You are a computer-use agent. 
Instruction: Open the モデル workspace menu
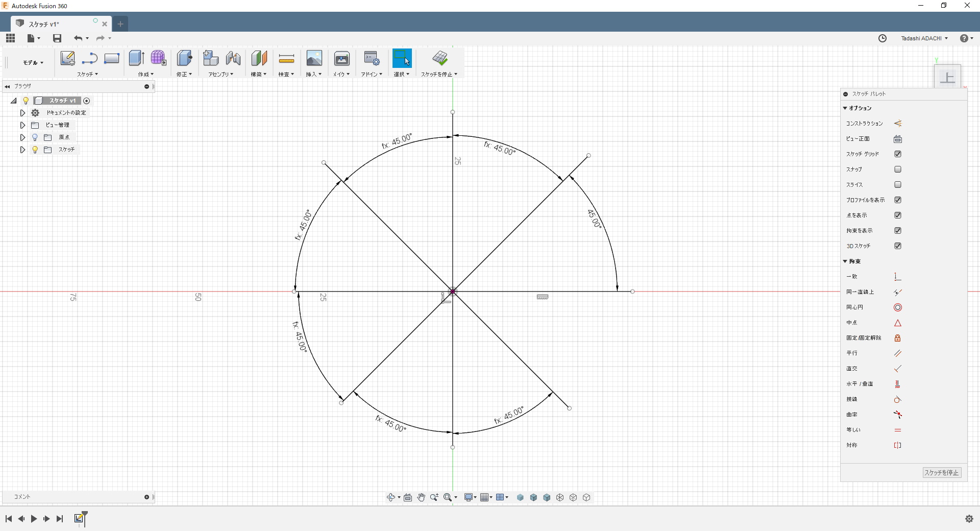click(x=31, y=62)
